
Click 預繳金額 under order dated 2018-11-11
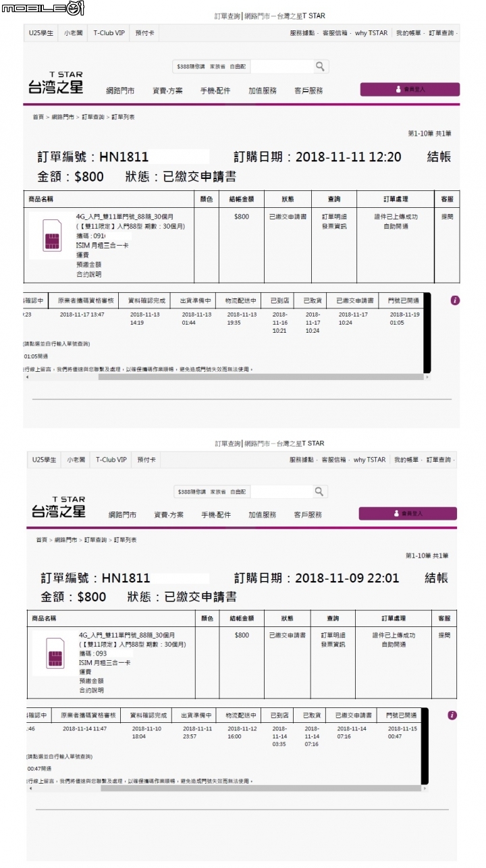point(89,265)
